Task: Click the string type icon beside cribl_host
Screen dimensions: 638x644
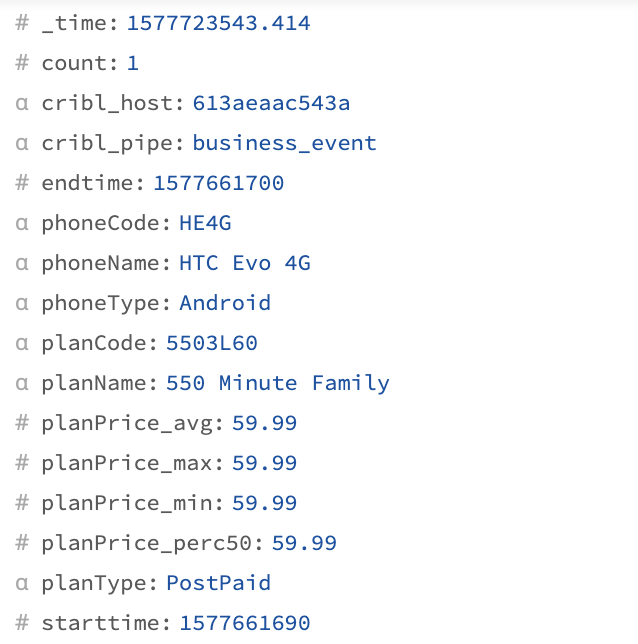Action: pyautogui.click(x=22, y=104)
